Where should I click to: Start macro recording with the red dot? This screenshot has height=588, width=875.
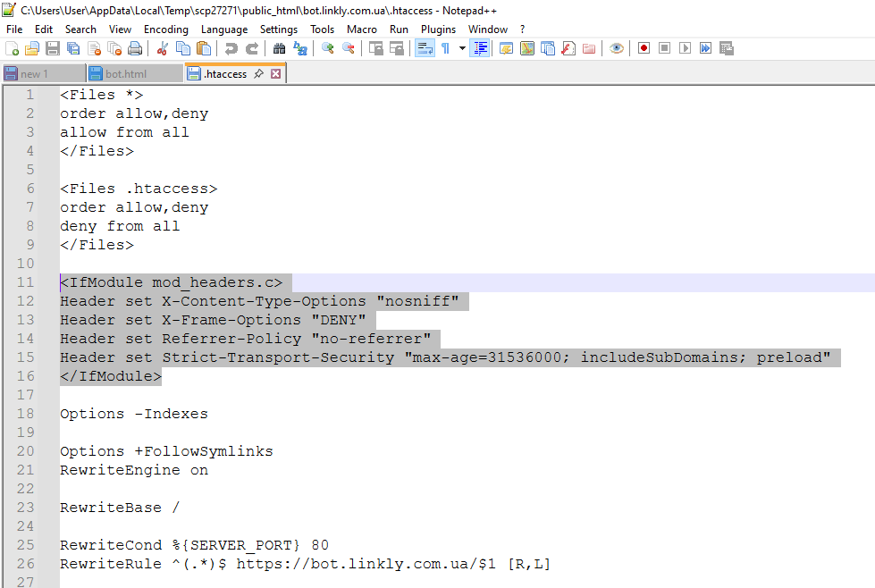[644, 48]
